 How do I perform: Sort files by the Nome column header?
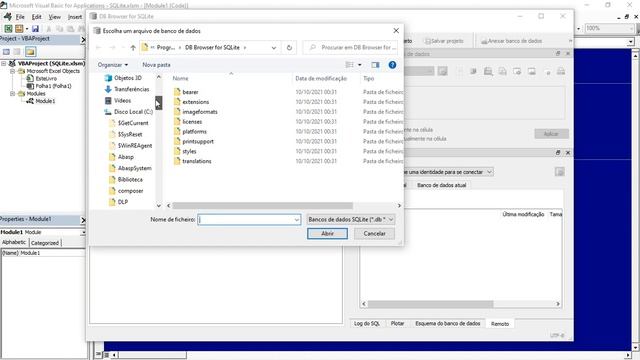click(x=180, y=78)
